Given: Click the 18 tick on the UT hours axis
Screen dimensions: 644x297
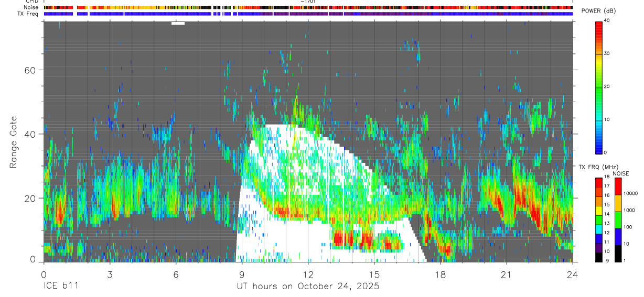Looking at the screenshot, I should 440,274.
